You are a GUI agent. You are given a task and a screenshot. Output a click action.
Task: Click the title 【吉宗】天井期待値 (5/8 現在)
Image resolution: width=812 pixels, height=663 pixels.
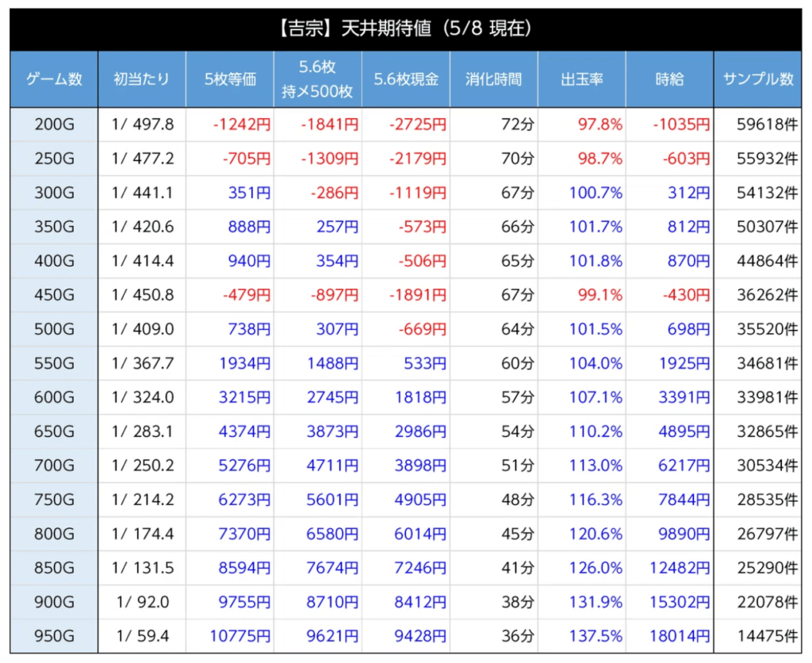405,29
